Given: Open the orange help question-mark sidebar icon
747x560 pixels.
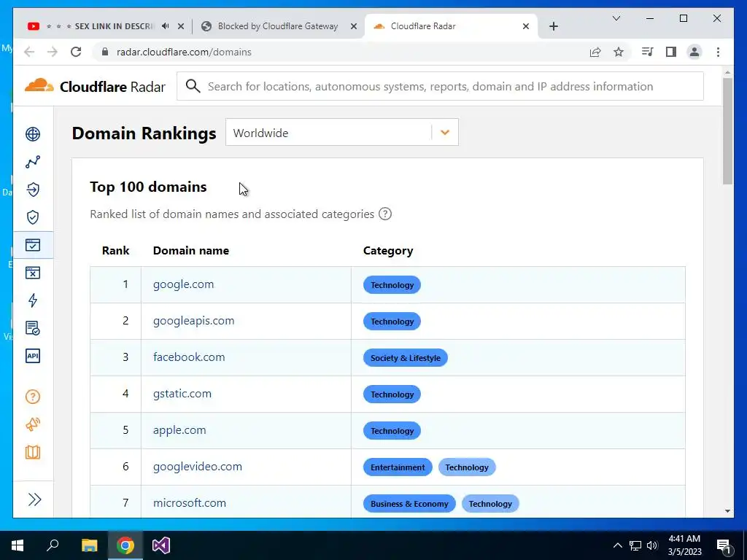Looking at the screenshot, I should pos(33,396).
